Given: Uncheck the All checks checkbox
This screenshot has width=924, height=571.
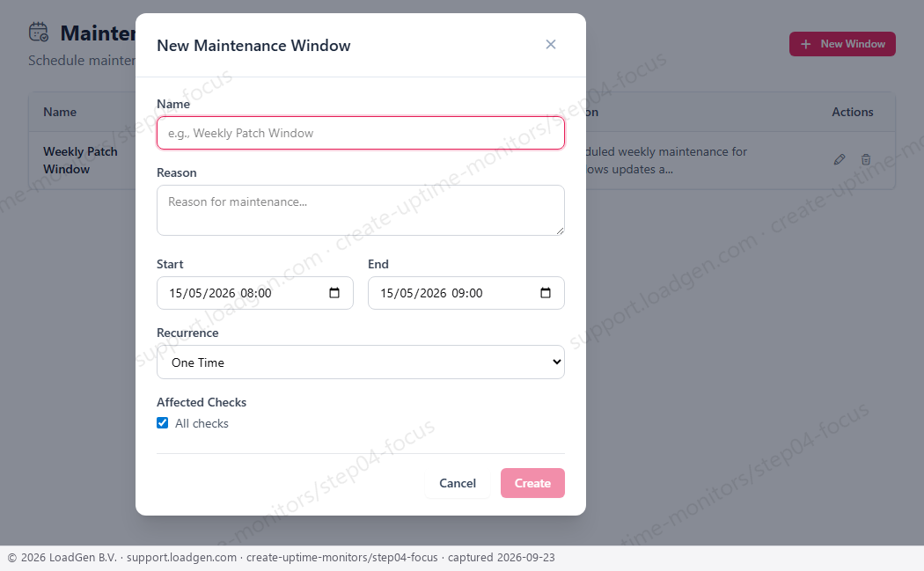Looking at the screenshot, I should pos(163,423).
